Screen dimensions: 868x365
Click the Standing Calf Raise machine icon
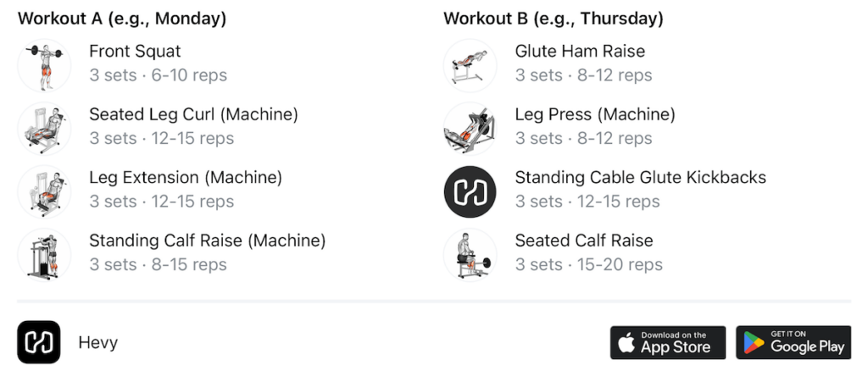pyautogui.click(x=44, y=255)
